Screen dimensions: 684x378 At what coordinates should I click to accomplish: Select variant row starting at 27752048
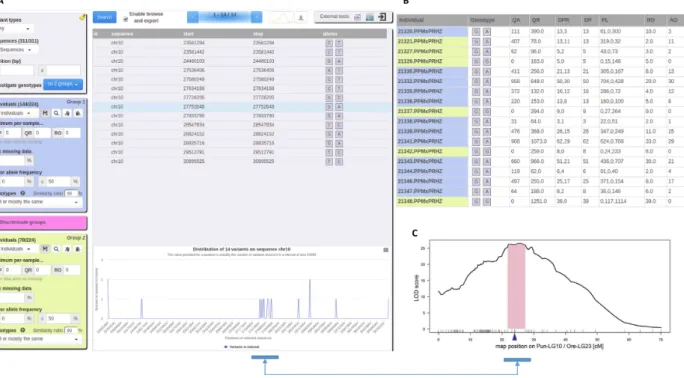point(240,107)
